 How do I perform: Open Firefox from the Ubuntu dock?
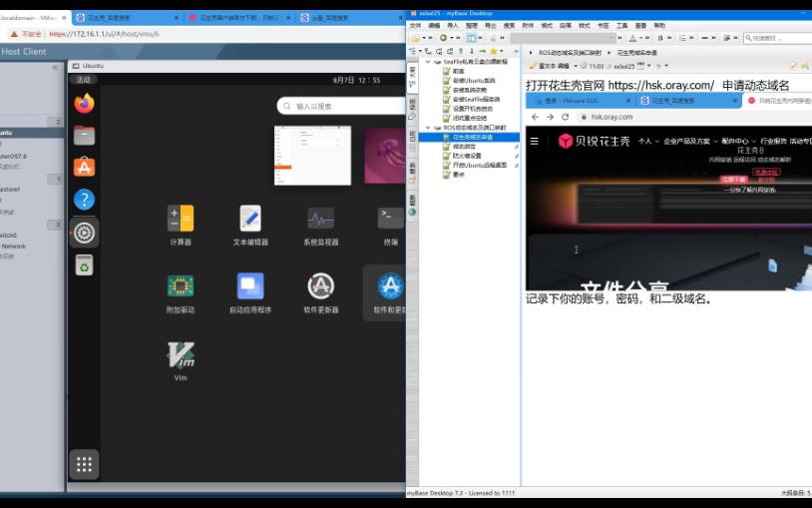tap(85, 104)
